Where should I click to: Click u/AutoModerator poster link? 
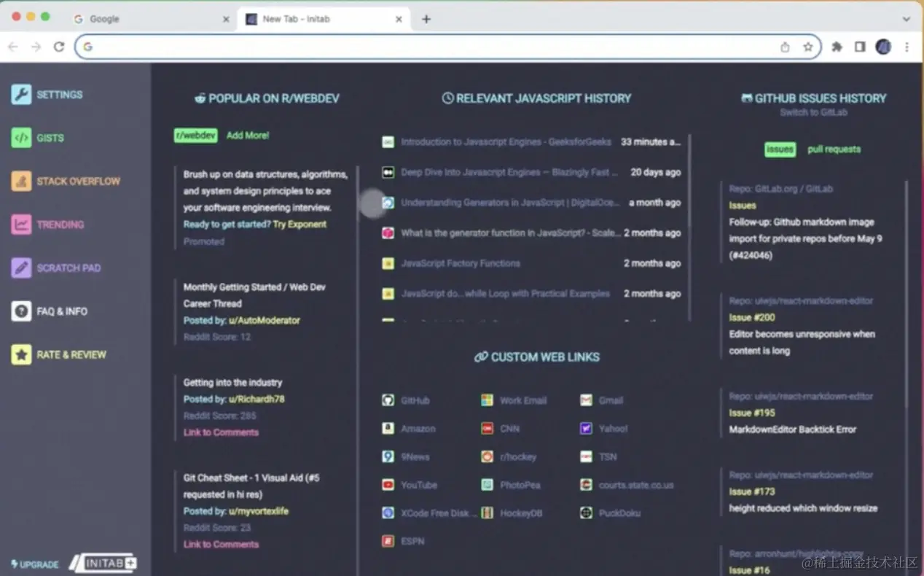pos(264,320)
